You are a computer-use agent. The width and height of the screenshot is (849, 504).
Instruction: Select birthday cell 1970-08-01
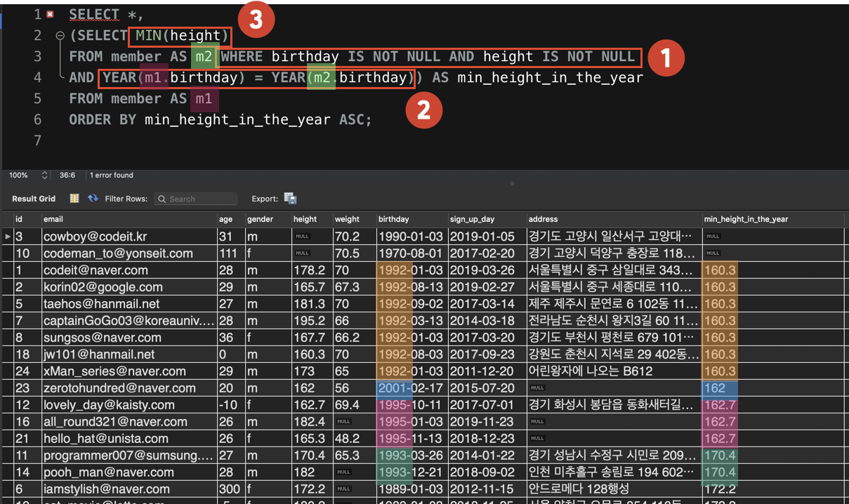(412, 253)
